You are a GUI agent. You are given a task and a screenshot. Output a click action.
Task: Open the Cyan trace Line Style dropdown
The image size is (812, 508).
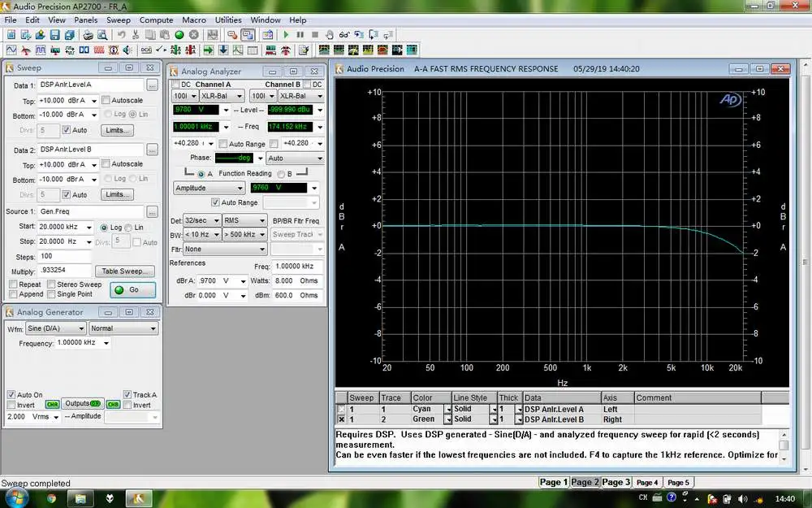click(x=494, y=410)
